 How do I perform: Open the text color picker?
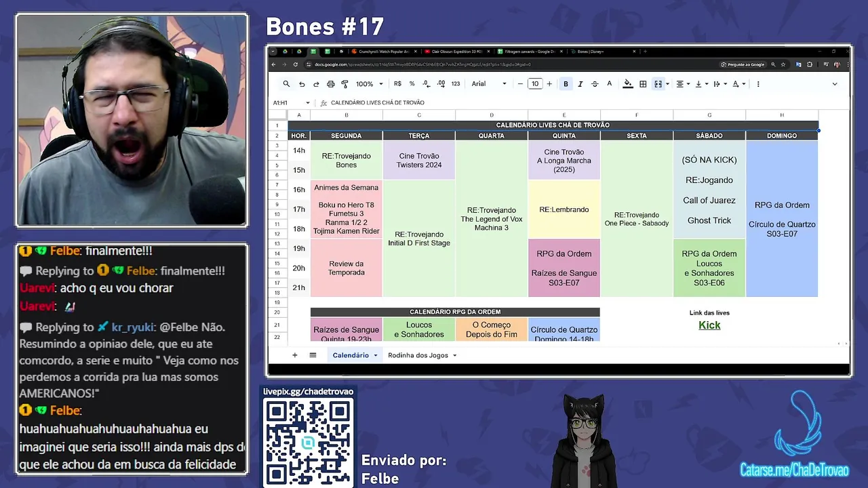[609, 84]
